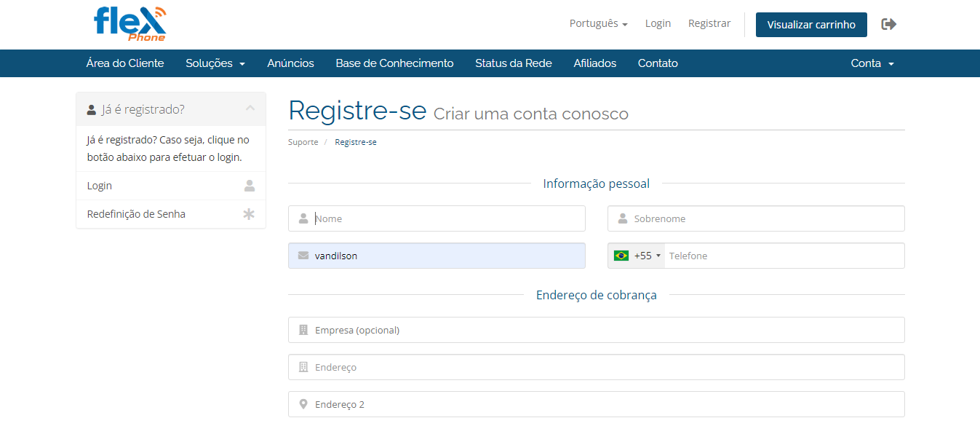Open the Conta dropdown menu
Screen dimensions: 980x426
[x=872, y=63]
